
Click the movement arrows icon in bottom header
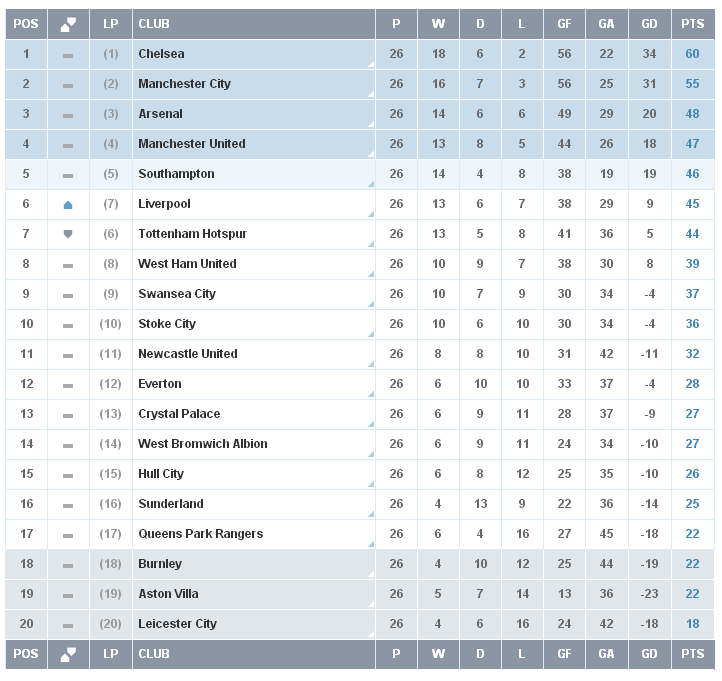click(x=68, y=654)
